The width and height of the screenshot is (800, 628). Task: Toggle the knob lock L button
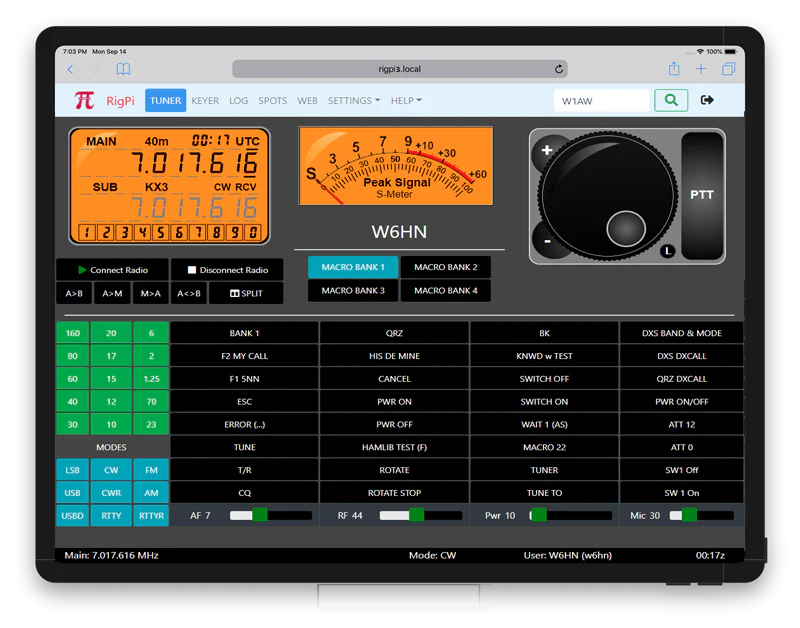point(667,250)
